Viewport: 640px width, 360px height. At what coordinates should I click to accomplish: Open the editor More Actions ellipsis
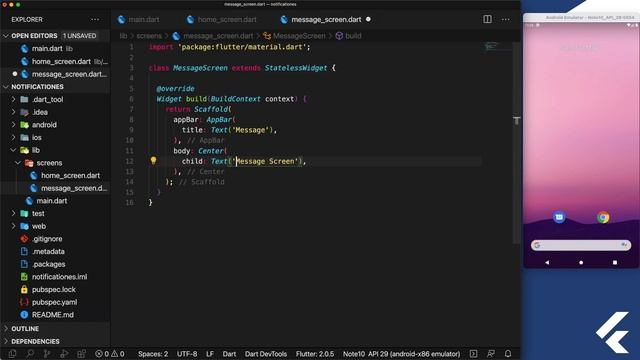[x=505, y=19]
